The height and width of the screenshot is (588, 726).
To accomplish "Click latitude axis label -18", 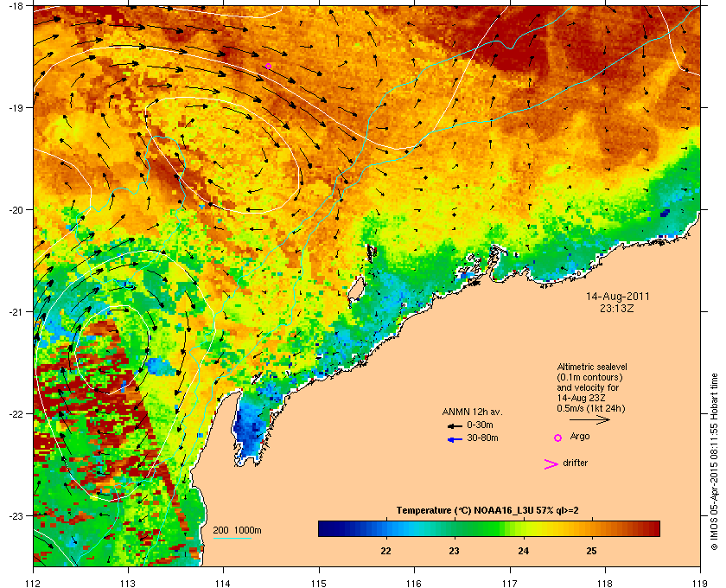I will 16,6.
